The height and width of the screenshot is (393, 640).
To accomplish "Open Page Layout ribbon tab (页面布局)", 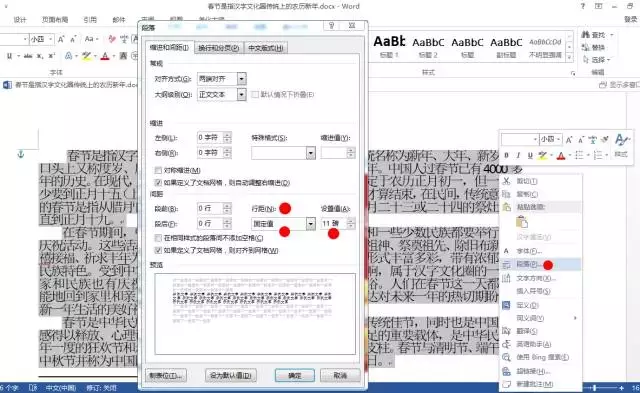I will tap(55, 20).
